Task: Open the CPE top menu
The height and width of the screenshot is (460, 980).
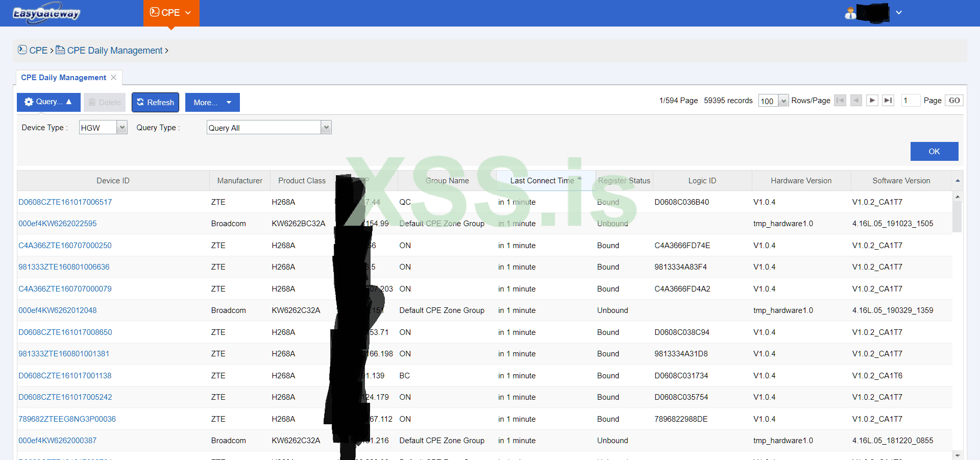Action: pyautogui.click(x=171, y=13)
